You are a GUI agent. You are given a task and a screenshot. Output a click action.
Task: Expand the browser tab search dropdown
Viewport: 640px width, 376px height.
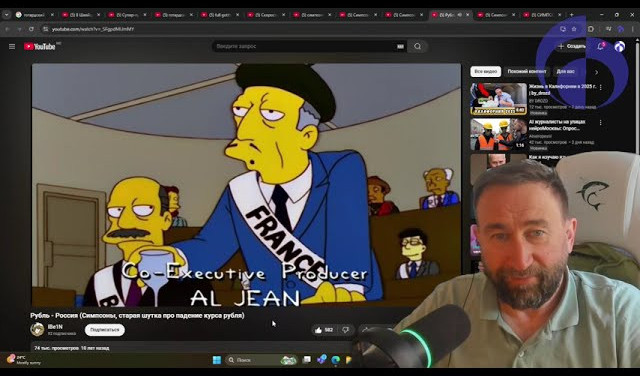tap(7, 15)
